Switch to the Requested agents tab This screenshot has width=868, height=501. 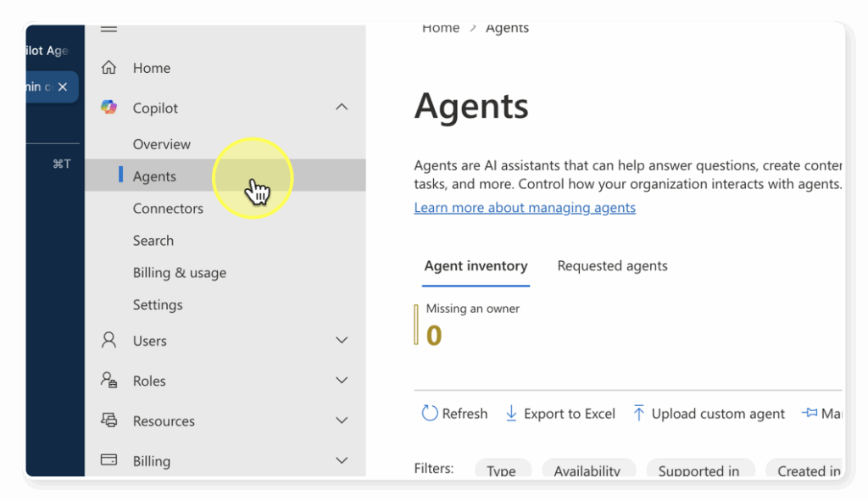tap(612, 266)
